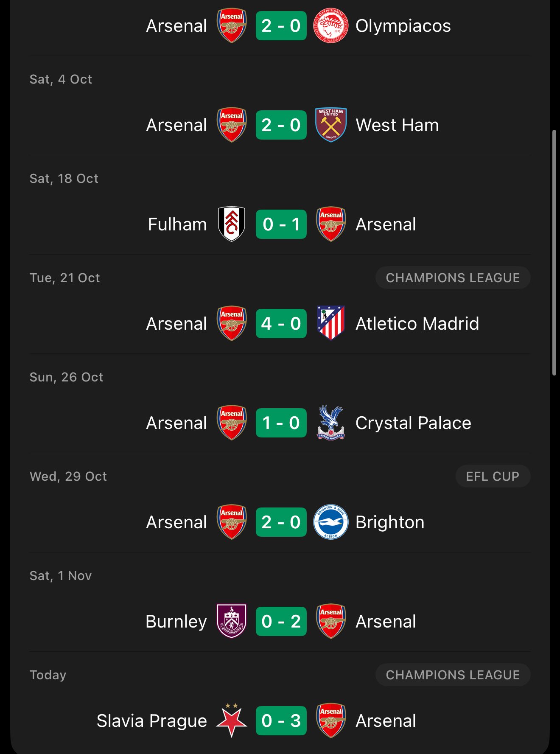Tap the West Ham team name
Screen dimensions: 560x754
pos(397,125)
